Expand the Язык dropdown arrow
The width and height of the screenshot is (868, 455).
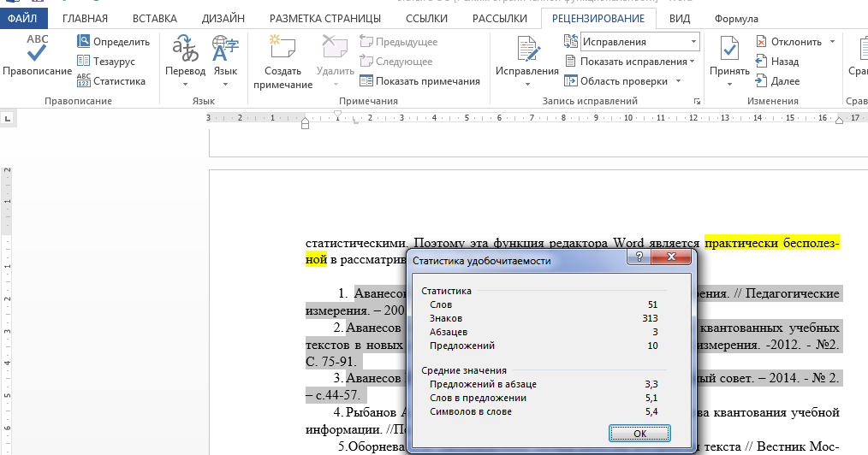coord(225,84)
